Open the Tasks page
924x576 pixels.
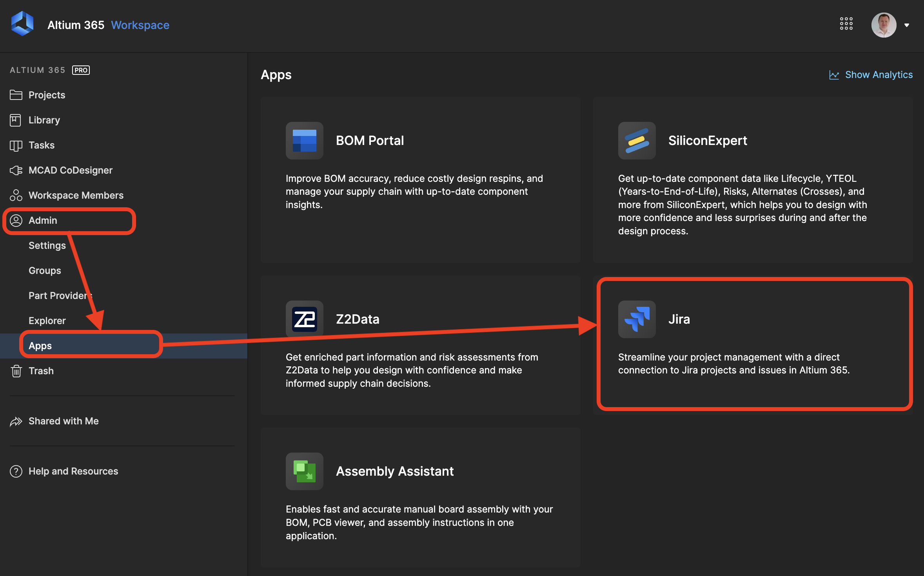41,145
